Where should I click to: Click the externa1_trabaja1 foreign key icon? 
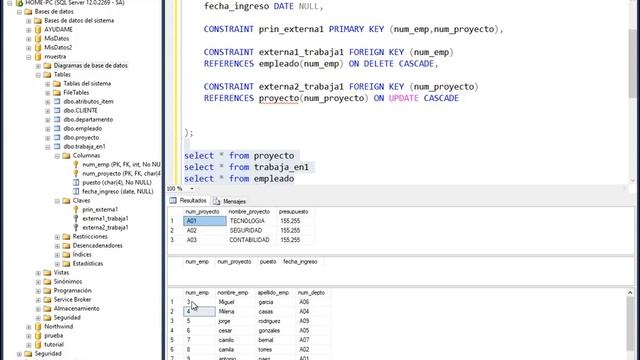coord(76,218)
